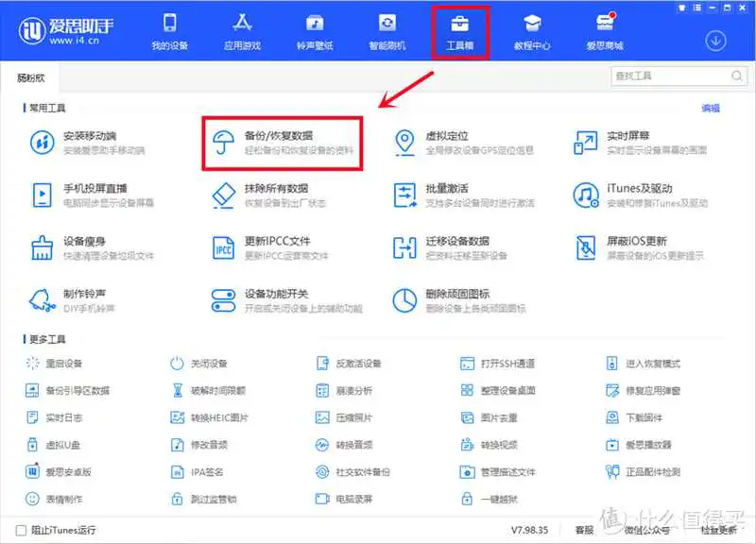Image resolution: width=756 pixels, height=544 pixels.
Task: Open 备份引导区数据 tool
Action: click(x=67, y=390)
